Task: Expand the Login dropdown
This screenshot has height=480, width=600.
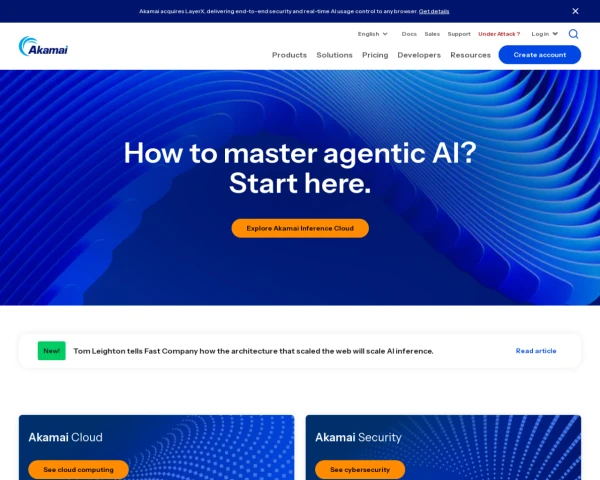Action: [544, 34]
